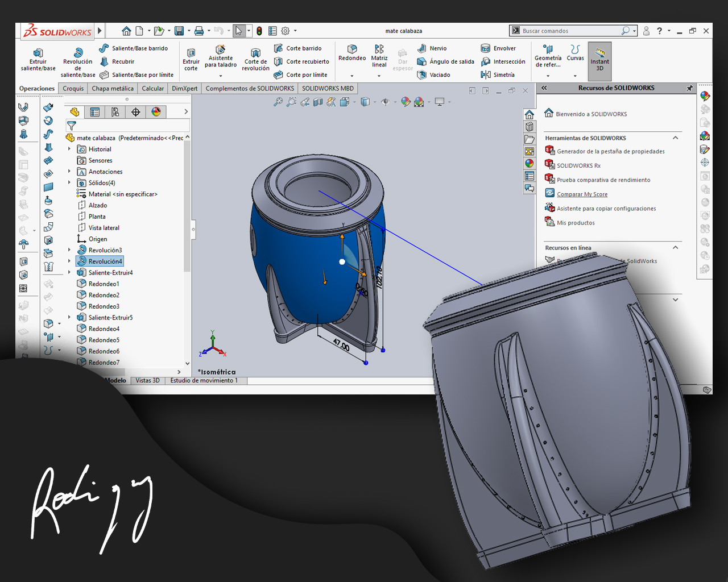
Task: Open Asistente para taladro
Action: [221, 57]
